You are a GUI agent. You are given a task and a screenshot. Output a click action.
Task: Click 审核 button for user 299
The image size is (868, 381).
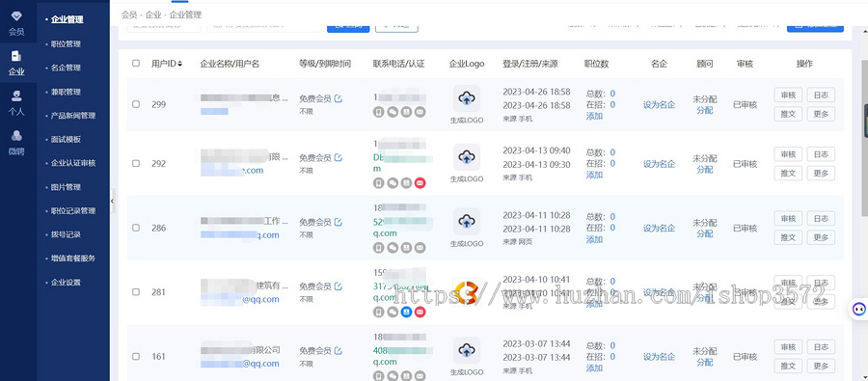click(788, 95)
